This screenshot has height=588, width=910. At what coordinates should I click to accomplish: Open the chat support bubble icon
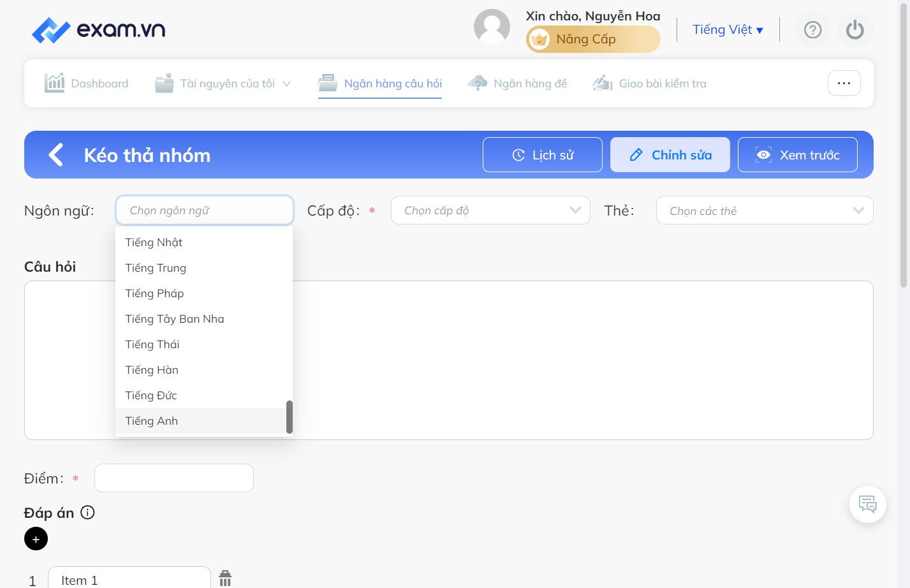click(868, 504)
